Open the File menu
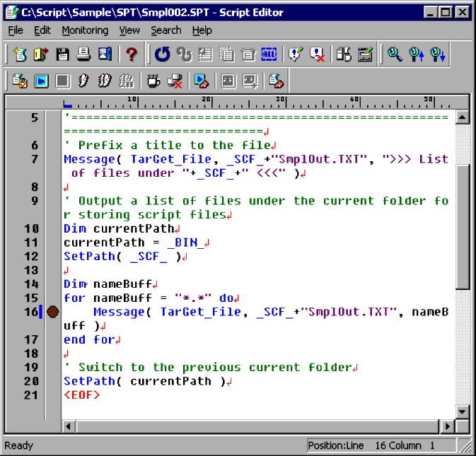Screen dimensions: 476x456 pyautogui.click(x=16, y=30)
